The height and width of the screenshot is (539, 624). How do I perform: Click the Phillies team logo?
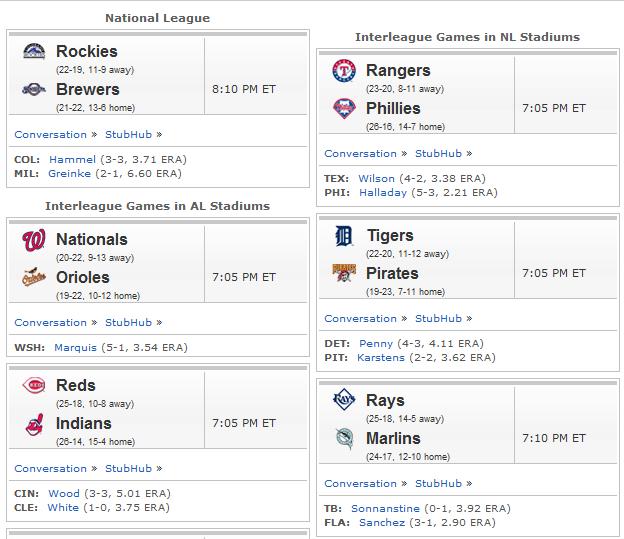[344, 108]
